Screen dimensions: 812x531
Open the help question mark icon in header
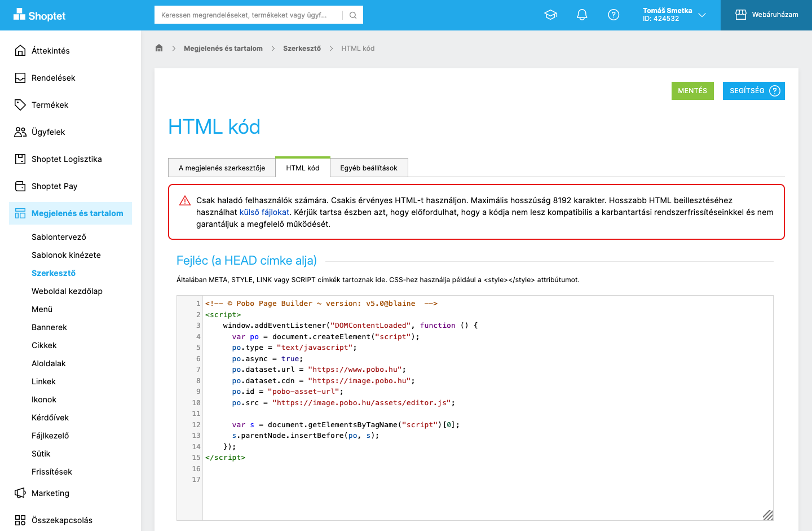614,15
